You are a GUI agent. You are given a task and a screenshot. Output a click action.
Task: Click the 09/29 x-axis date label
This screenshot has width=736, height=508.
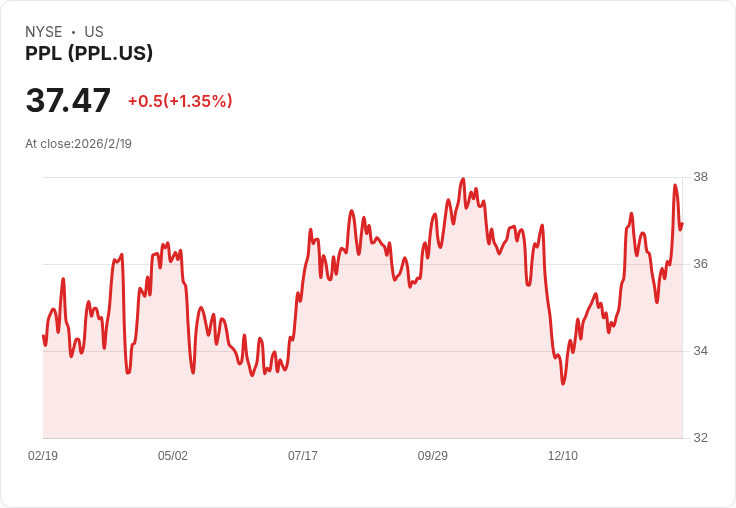pos(433,455)
